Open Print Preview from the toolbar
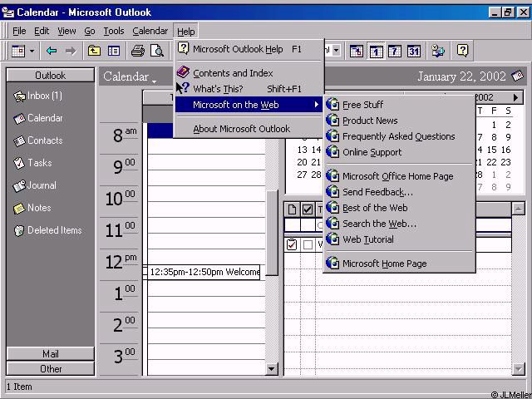The image size is (532, 399). coord(157,52)
